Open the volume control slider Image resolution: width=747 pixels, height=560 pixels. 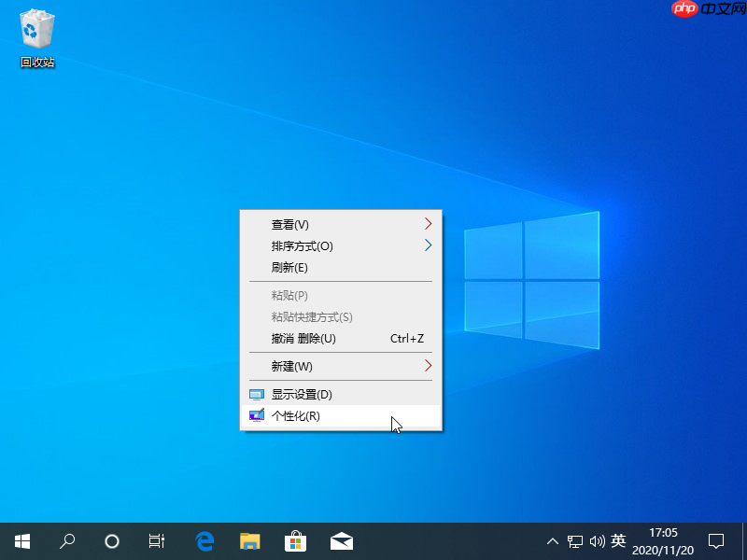pyautogui.click(x=598, y=540)
